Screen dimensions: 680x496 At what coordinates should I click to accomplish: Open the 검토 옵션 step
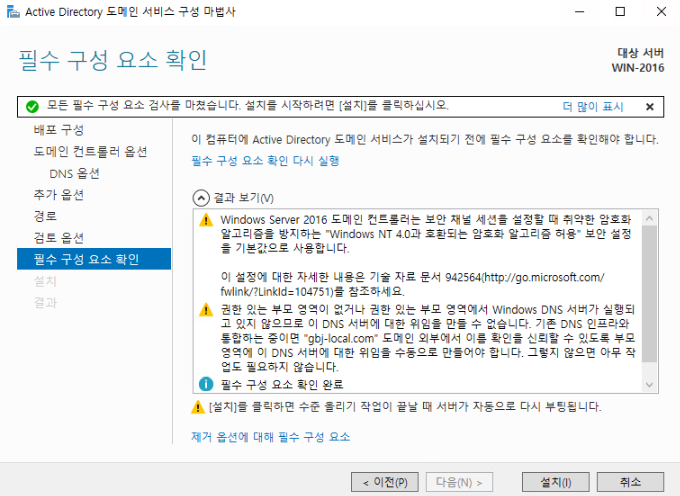(59, 238)
